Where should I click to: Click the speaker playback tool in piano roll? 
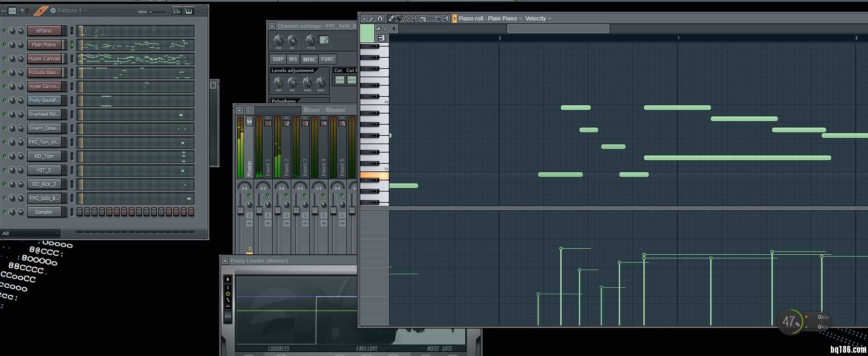(x=446, y=19)
